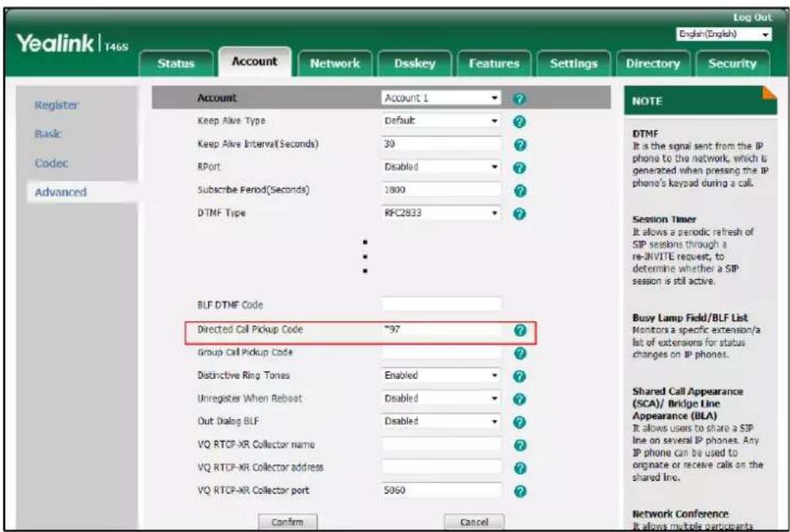The width and height of the screenshot is (790, 532).
Task: Select Advanced in the sidebar
Action: coord(60,192)
